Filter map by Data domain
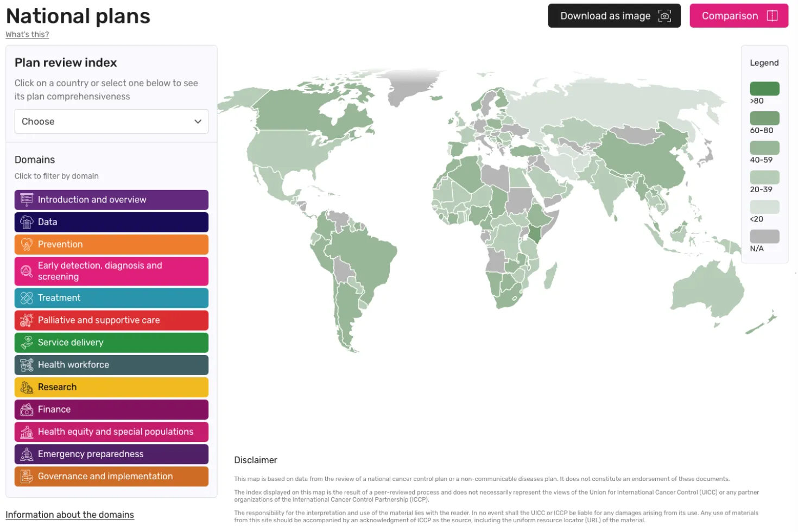Image resolution: width=798 pixels, height=532 pixels. (111, 222)
